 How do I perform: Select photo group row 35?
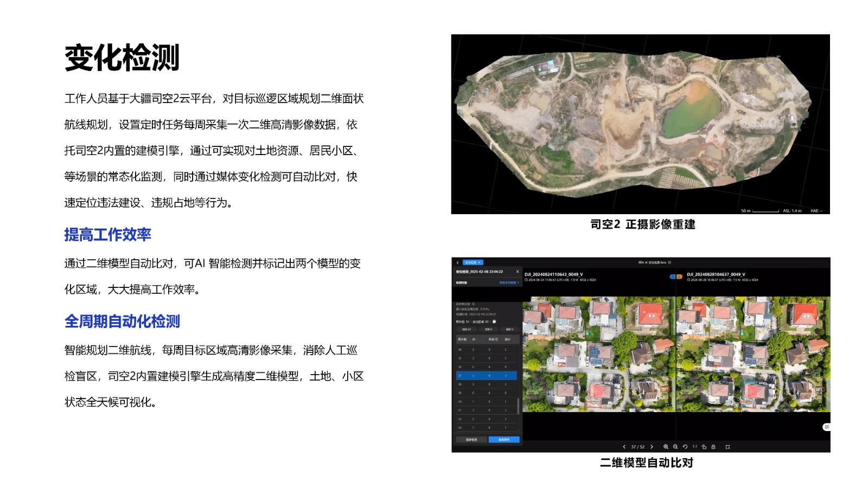[x=487, y=358]
